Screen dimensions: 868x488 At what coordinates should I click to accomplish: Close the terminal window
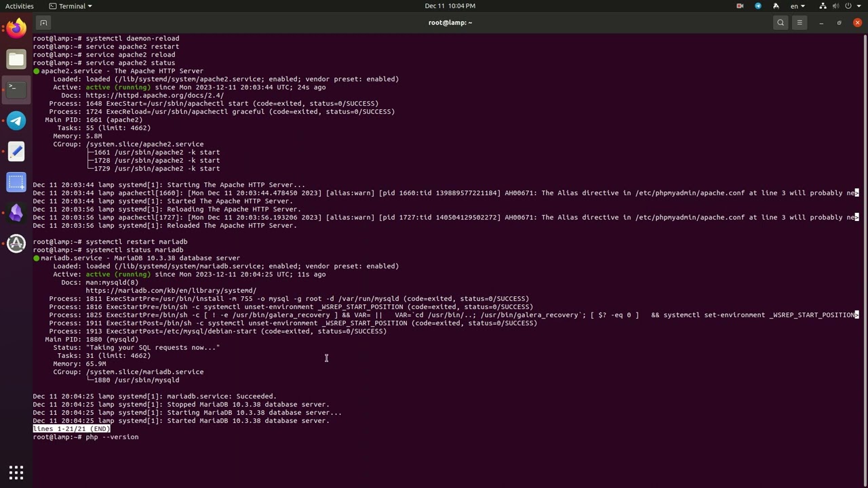[857, 22]
